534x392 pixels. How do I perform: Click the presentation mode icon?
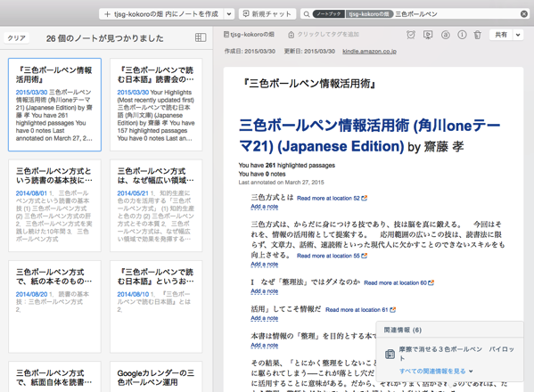[428, 35]
